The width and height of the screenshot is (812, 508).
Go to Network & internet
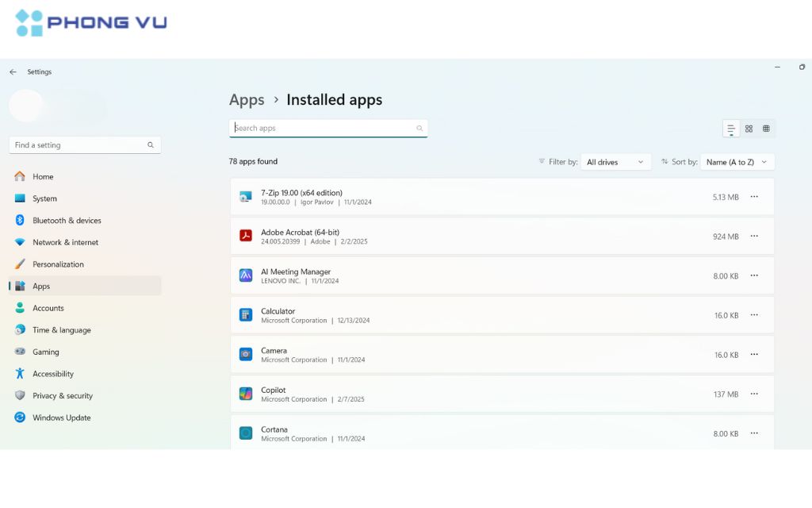point(85,242)
